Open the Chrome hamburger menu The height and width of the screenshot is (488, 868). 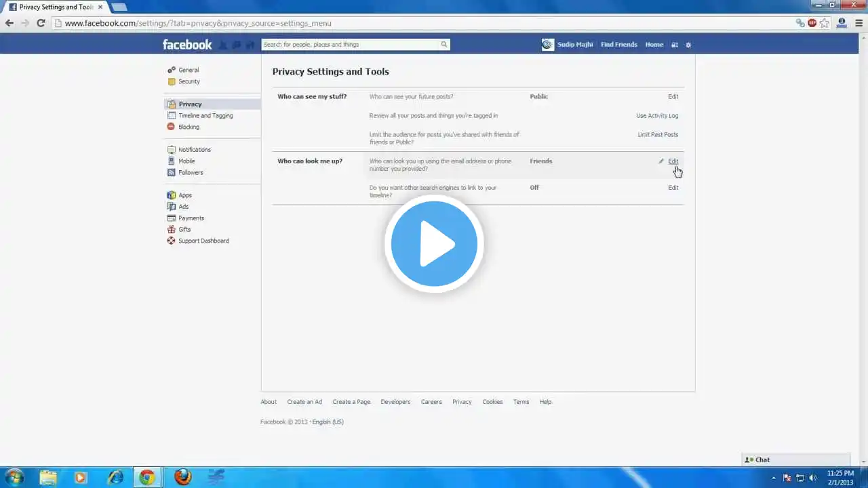click(x=859, y=23)
